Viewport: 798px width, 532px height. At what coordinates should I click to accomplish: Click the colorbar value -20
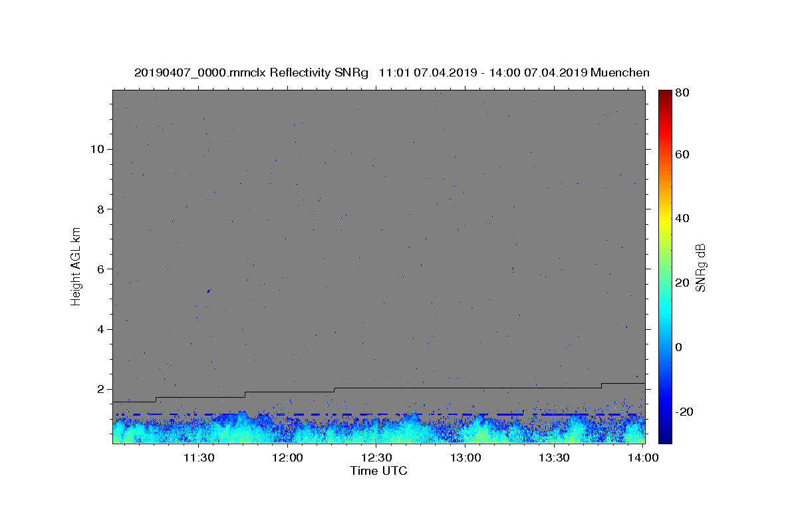point(684,412)
